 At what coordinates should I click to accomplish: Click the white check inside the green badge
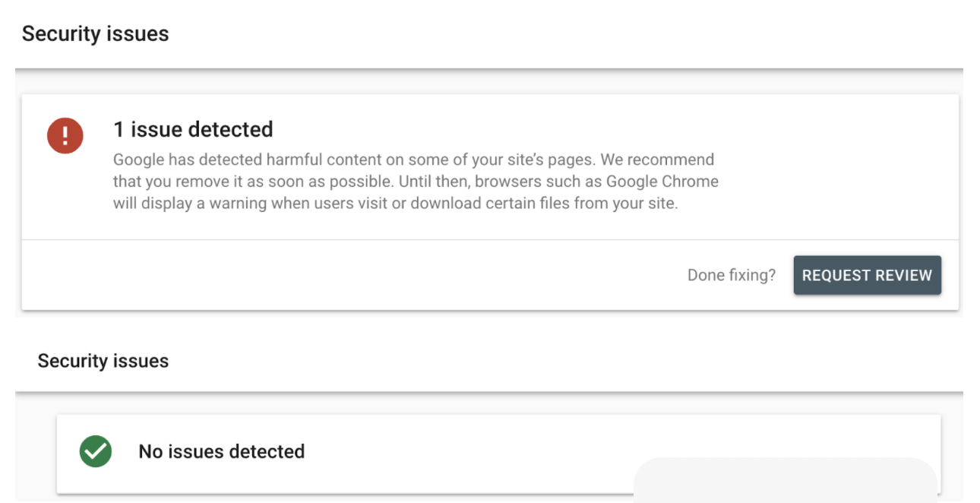[95, 451]
